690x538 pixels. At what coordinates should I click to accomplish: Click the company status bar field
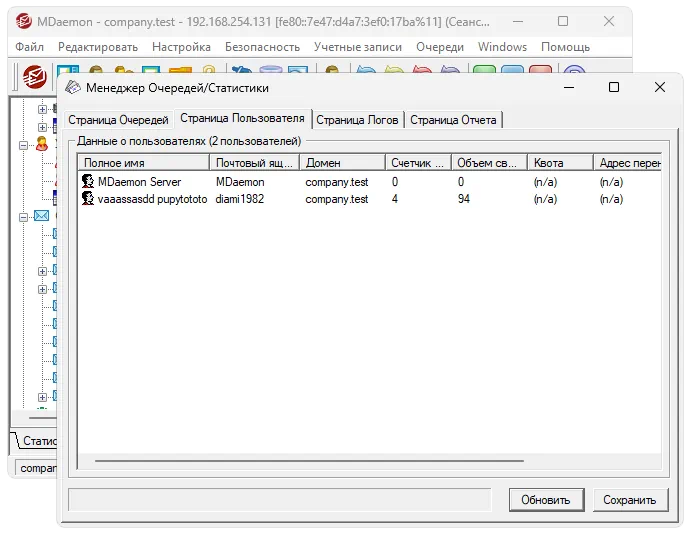(x=37, y=468)
